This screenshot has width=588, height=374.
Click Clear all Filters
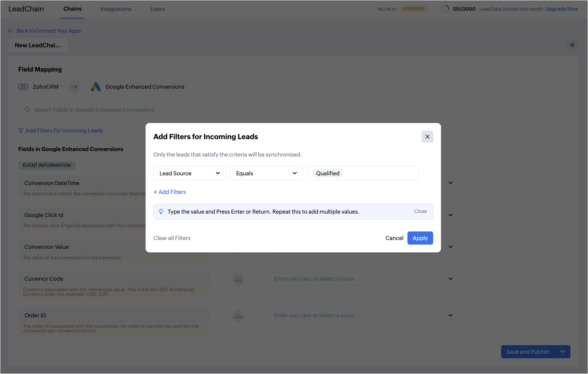point(172,238)
